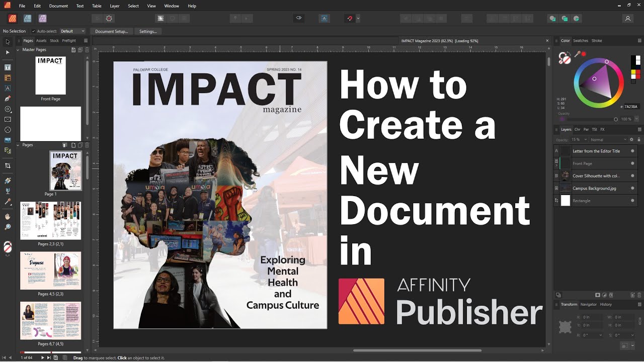Select the Pen tool
Viewport: 644px width, 362px height.
coord(8,99)
